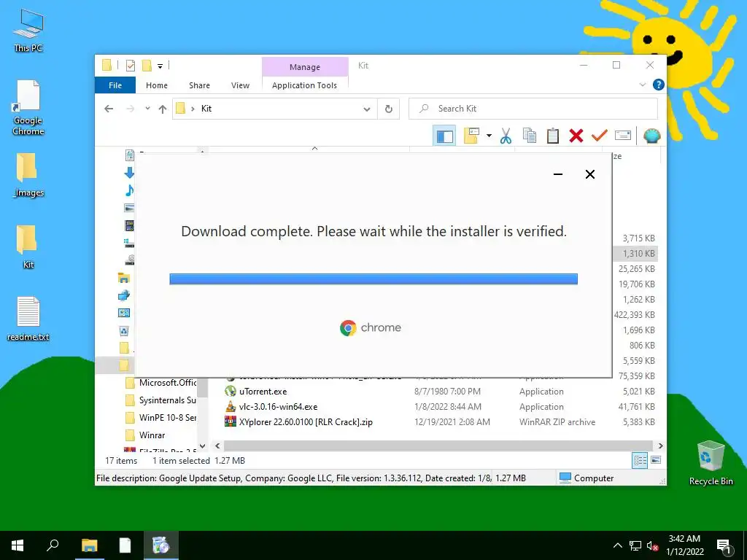Image resolution: width=747 pixels, height=560 pixels.
Task: Select the Network icon in navigation pane
Action: click(x=123, y=296)
